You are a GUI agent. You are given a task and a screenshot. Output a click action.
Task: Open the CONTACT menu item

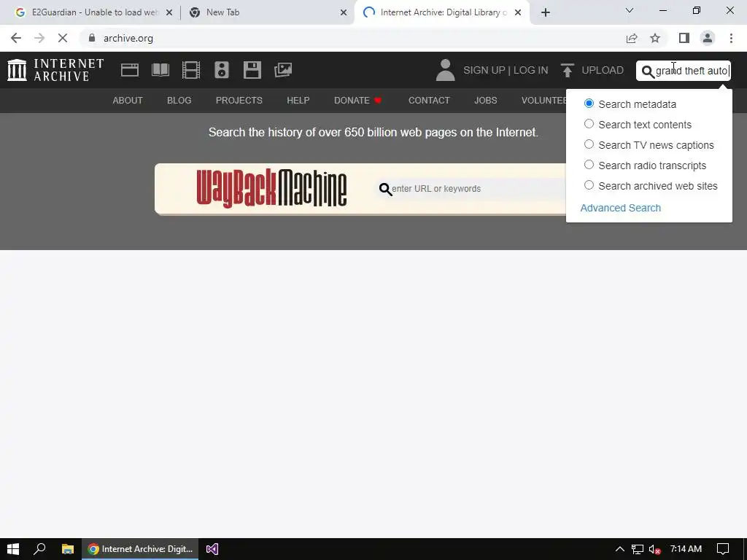[429, 101]
